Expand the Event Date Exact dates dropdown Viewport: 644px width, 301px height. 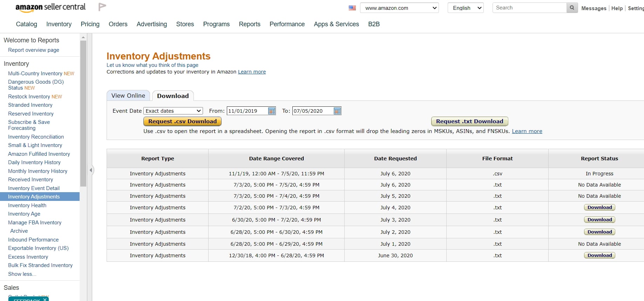[173, 111]
